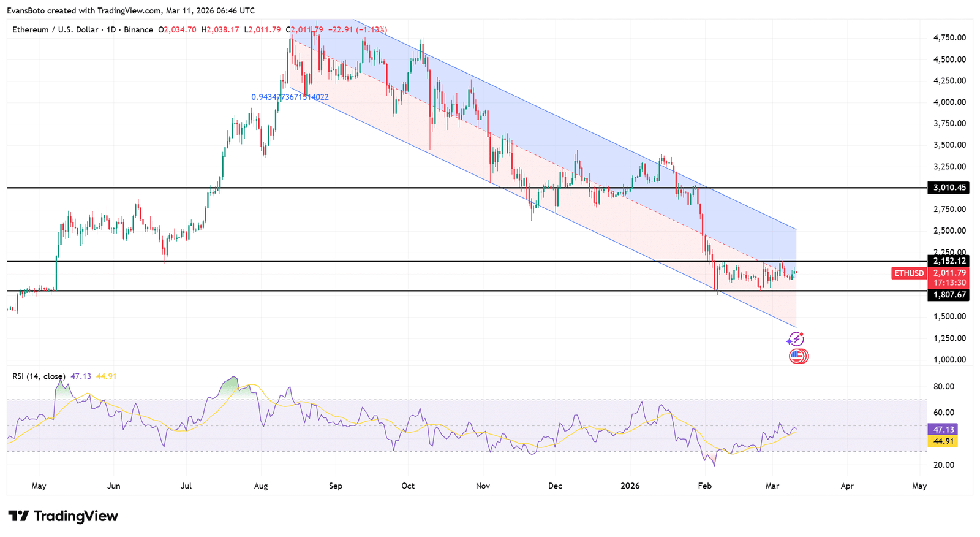The width and height of the screenshot is (980, 537).
Task: Click the 4,750.00 tick on price scale
Action: click(x=949, y=37)
